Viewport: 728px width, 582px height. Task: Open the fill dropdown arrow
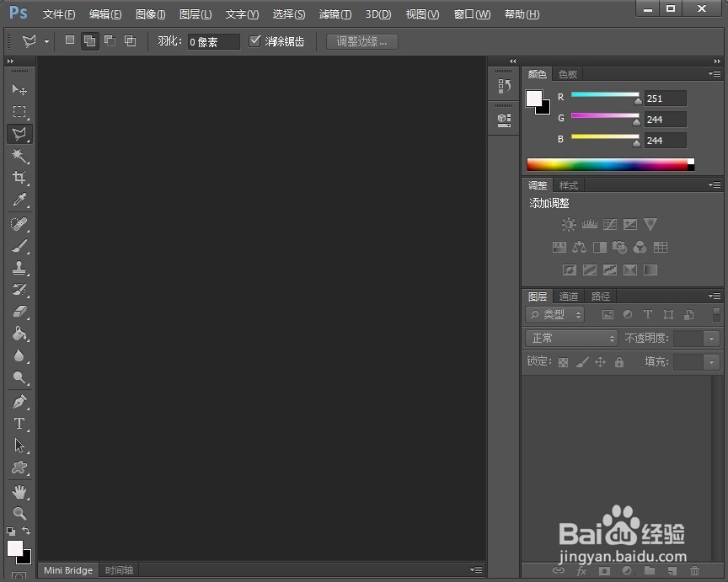[x=711, y=361]
